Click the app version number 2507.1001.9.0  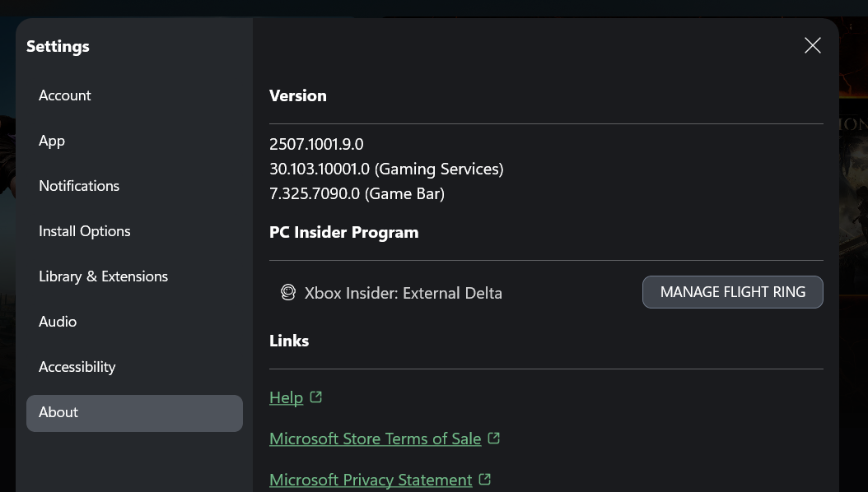[x=316, y=144]
